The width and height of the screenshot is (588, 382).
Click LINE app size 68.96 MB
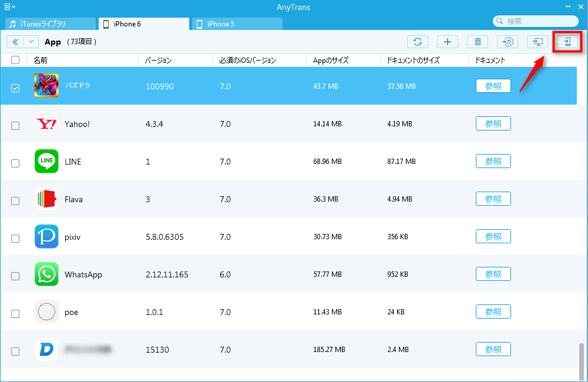(x=327, y=162)
